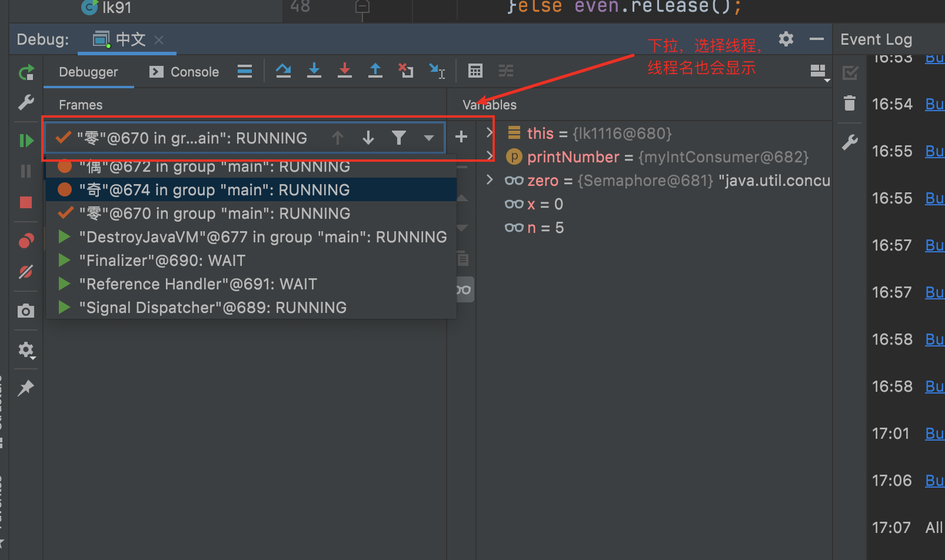Switch to the Debugger tab
This screenshot has width=945, height=560.
[88, 72]
